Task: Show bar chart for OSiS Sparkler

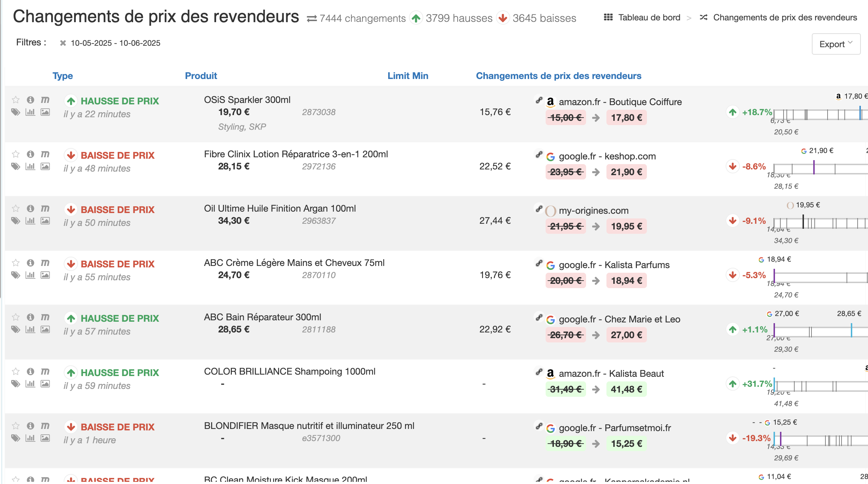Action: tap(30, 112)
